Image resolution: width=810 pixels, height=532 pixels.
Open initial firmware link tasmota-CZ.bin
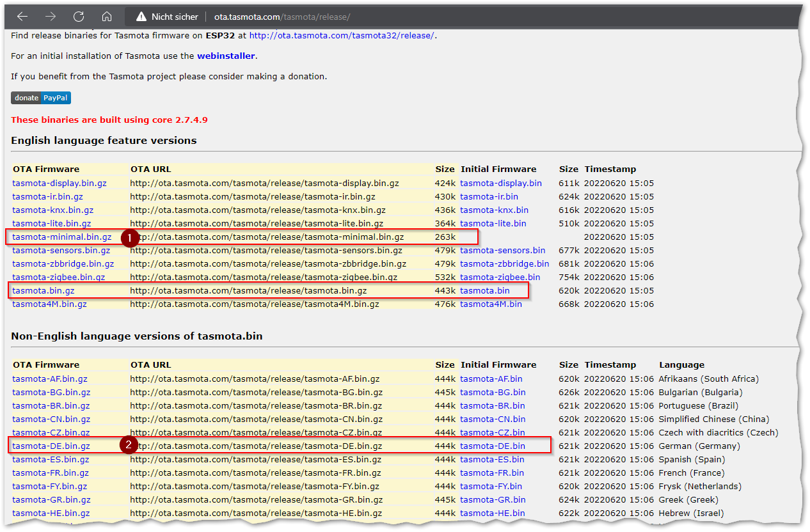[493, 433]
